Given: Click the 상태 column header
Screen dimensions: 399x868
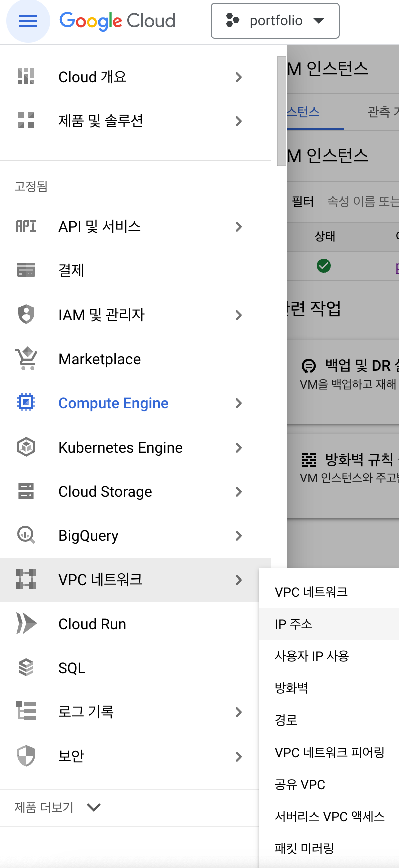Looking at the screenshot, I should [325, 236].
